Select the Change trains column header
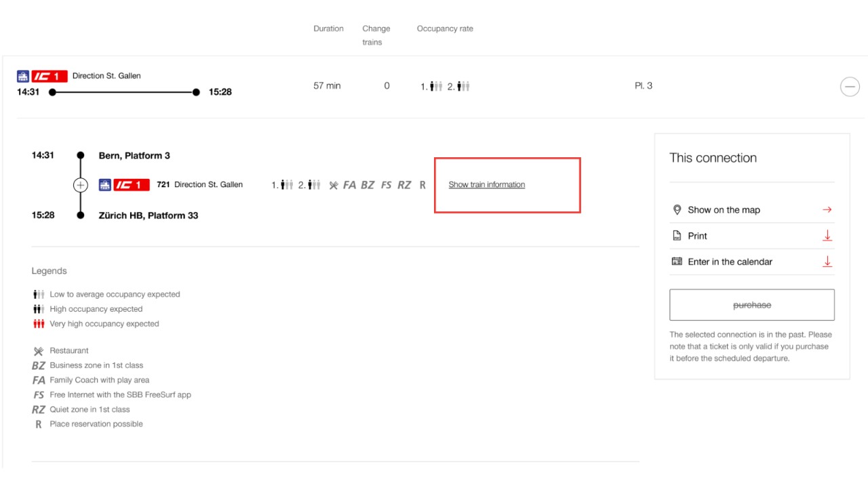The width and height of the screenshot is (868, 488). coord(376,35)
